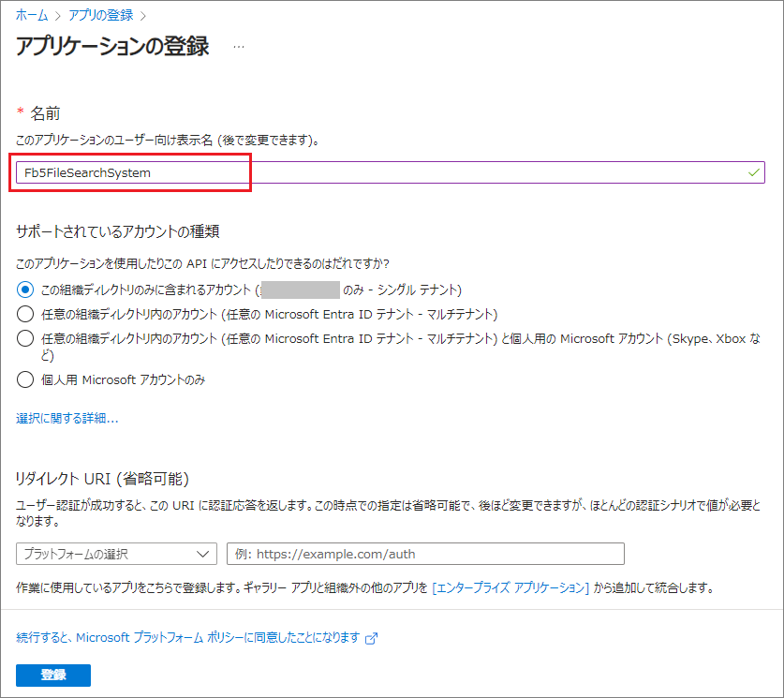Focus the name field containing Fb5FileSearchSystem

(375, 172)
